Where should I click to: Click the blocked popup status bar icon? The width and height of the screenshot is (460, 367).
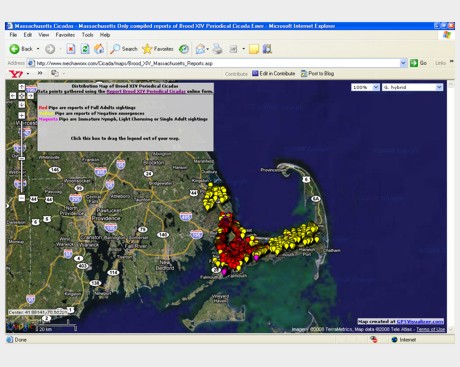(x=374, y=340)
